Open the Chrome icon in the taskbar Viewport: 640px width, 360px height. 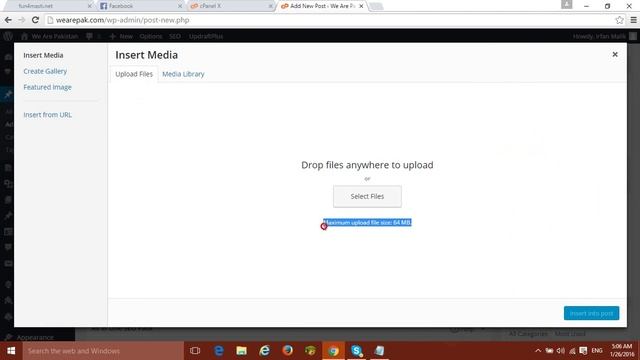pyautogui.click(x=333, y=351)
